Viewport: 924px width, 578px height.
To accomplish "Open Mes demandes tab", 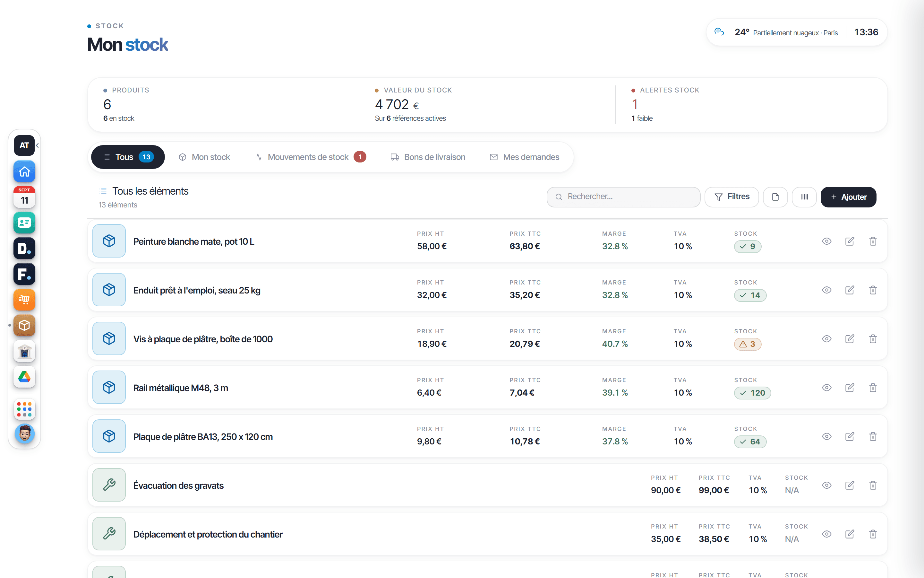I will pos(524,157).
